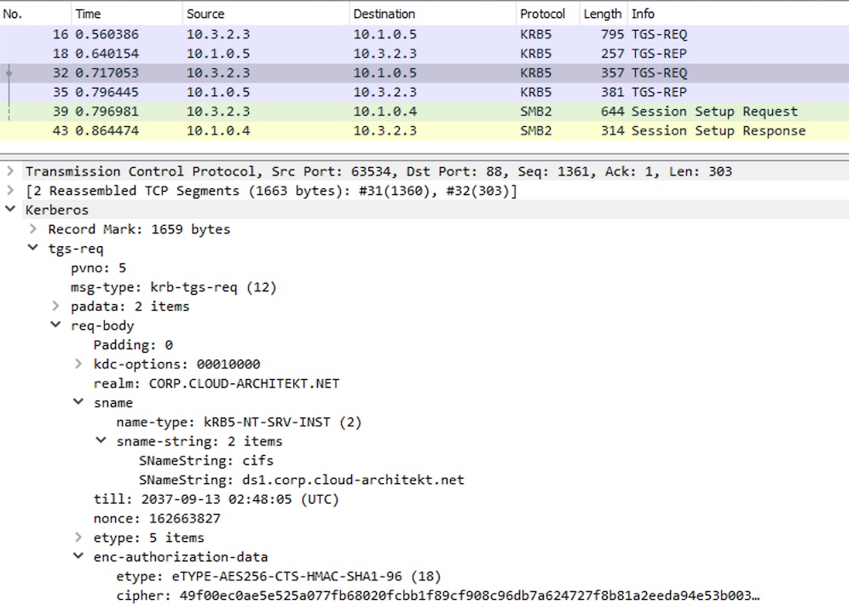Expand the Record Mark 1659 bytes node
Screen dimensions: 849x616
tap(33, 229)
